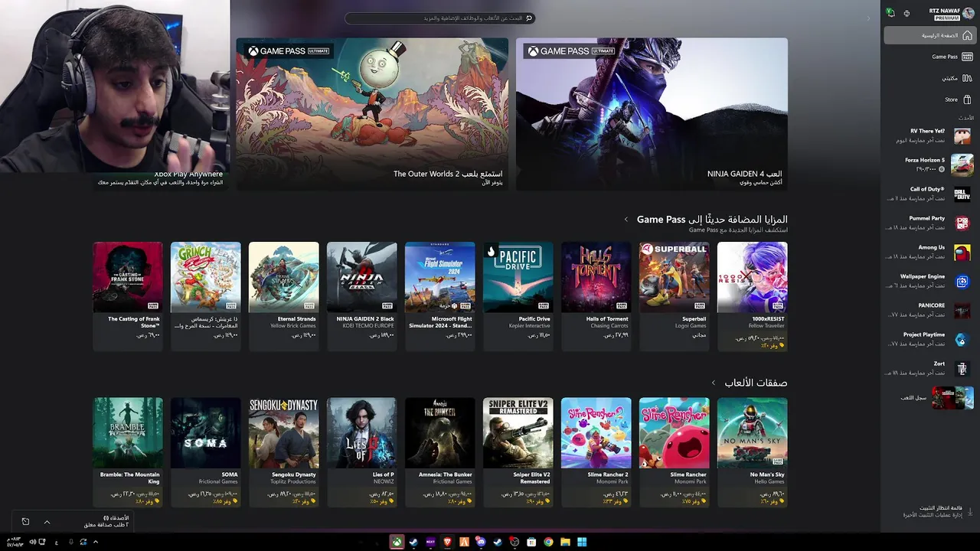Open the RTZ NAWAF profile avatar
Screen dimensions: 980x551
tap(968, 13)
